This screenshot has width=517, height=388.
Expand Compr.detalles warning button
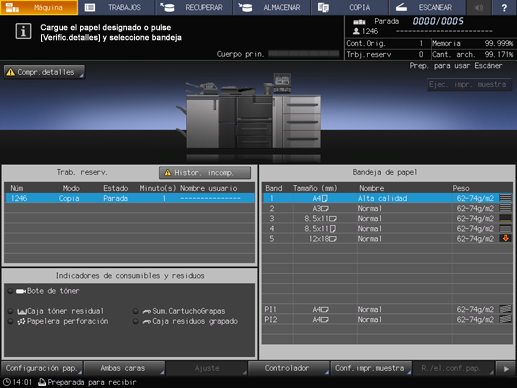click(x=44, y=72)
